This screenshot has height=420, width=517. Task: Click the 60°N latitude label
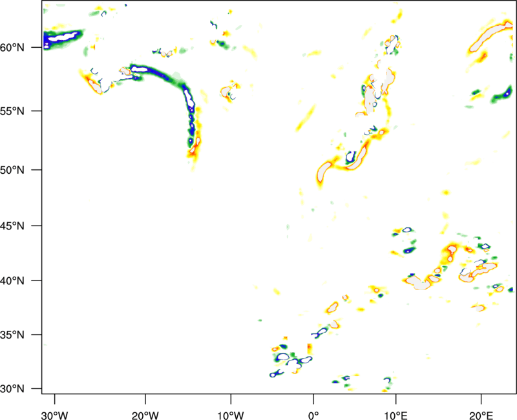coord(12,48)
